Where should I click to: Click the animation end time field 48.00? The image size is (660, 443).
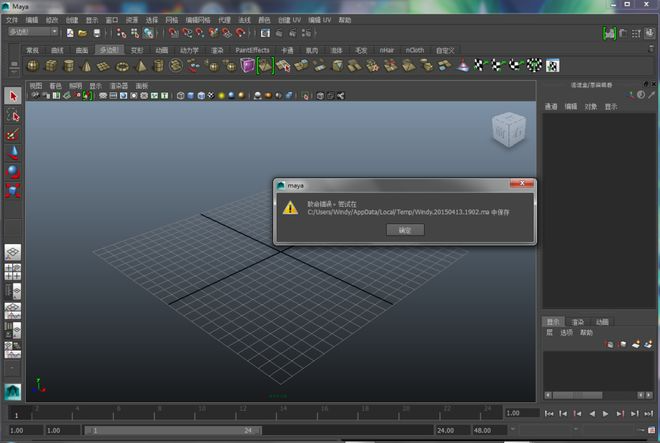489,430
